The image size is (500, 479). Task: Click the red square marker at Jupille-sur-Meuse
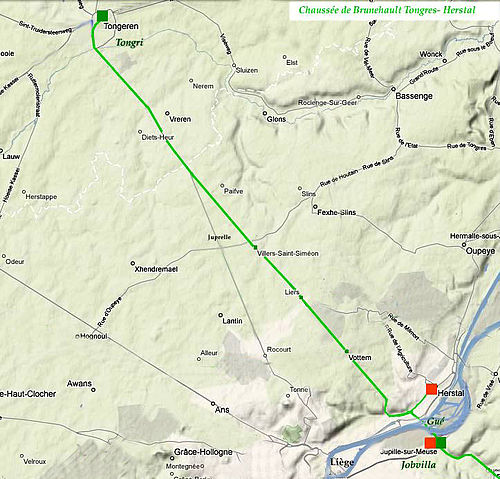click(430, 443)
